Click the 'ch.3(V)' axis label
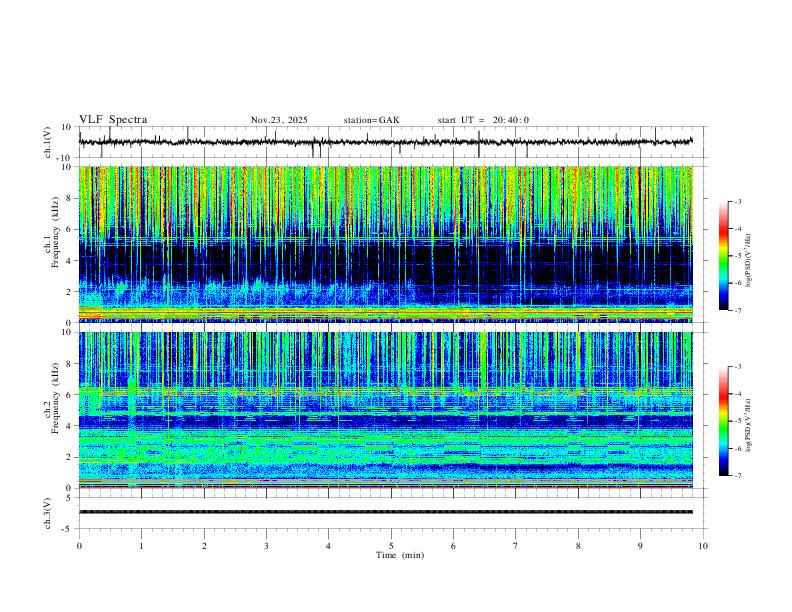This screenshot has width=792, height=612. click(x=48, y=513)
